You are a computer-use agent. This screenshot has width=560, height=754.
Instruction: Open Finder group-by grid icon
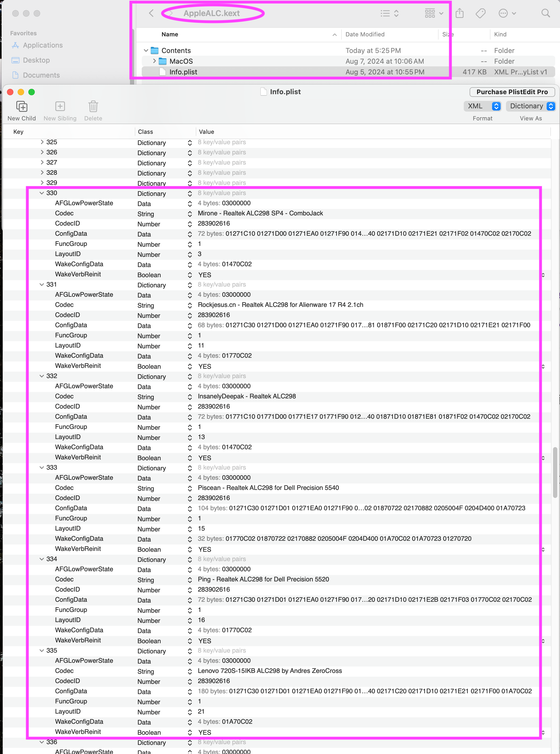pyautogui.click(x=434, y=13)
